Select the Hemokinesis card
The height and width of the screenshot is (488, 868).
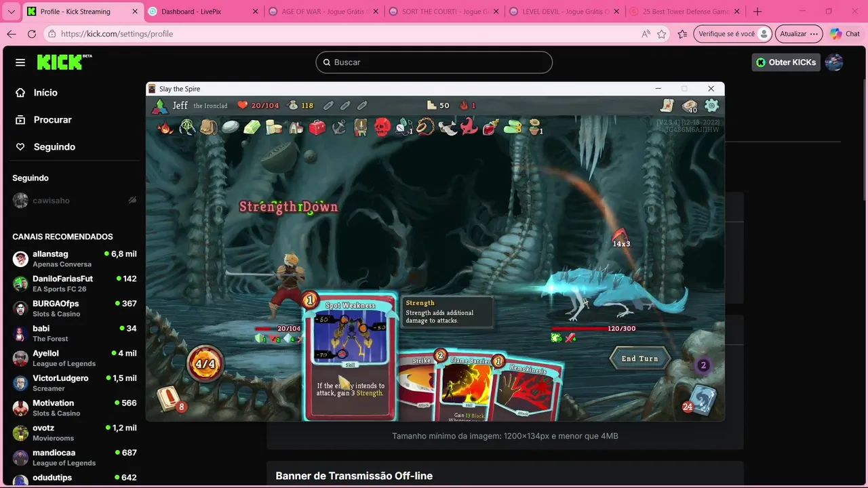click(529, 390)
